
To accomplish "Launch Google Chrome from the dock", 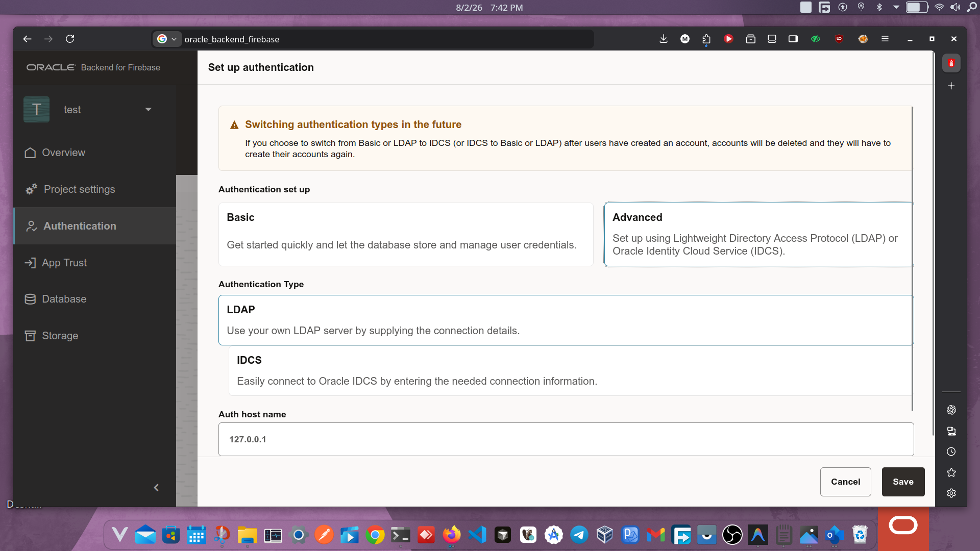I will click(375, 535).
